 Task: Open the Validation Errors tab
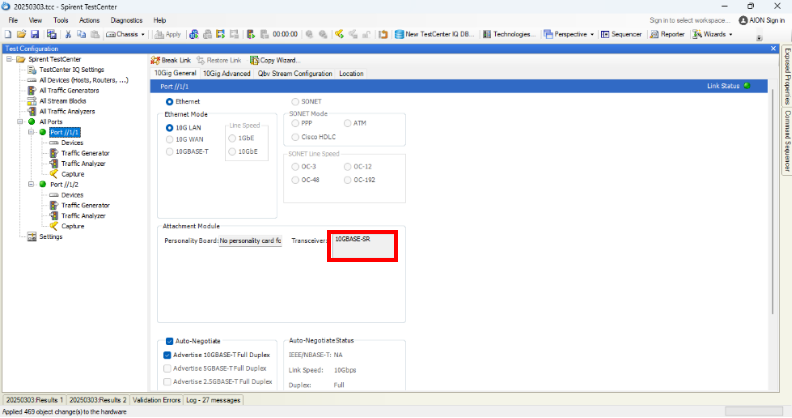[156, 400]
